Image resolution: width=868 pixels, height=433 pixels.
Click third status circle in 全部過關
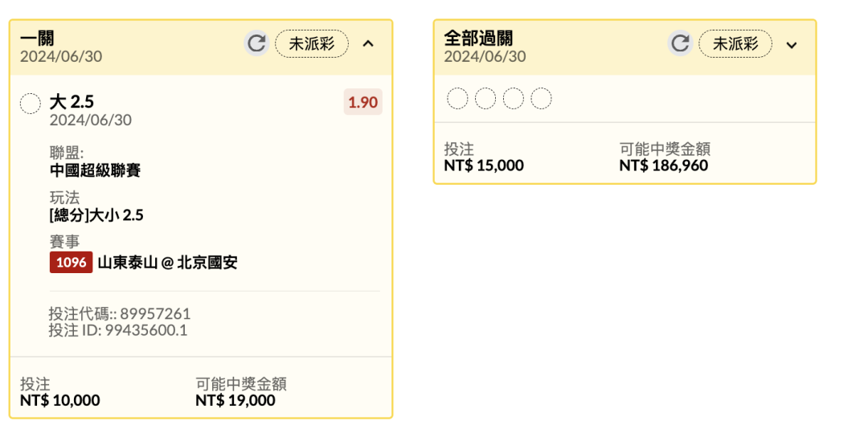click(513, 99)
